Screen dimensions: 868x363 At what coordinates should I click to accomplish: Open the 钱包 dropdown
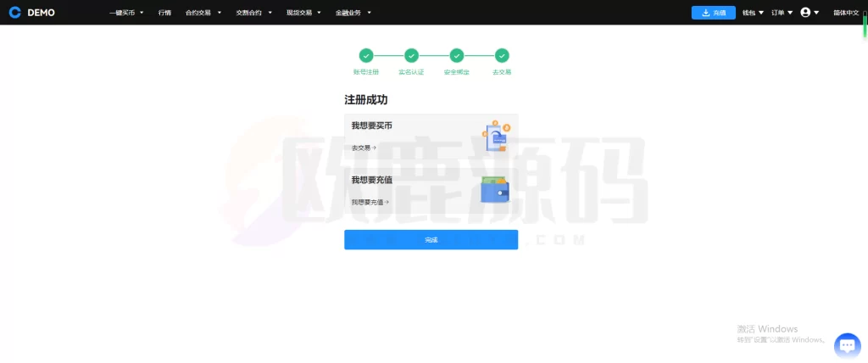click(x=753, y=12)
